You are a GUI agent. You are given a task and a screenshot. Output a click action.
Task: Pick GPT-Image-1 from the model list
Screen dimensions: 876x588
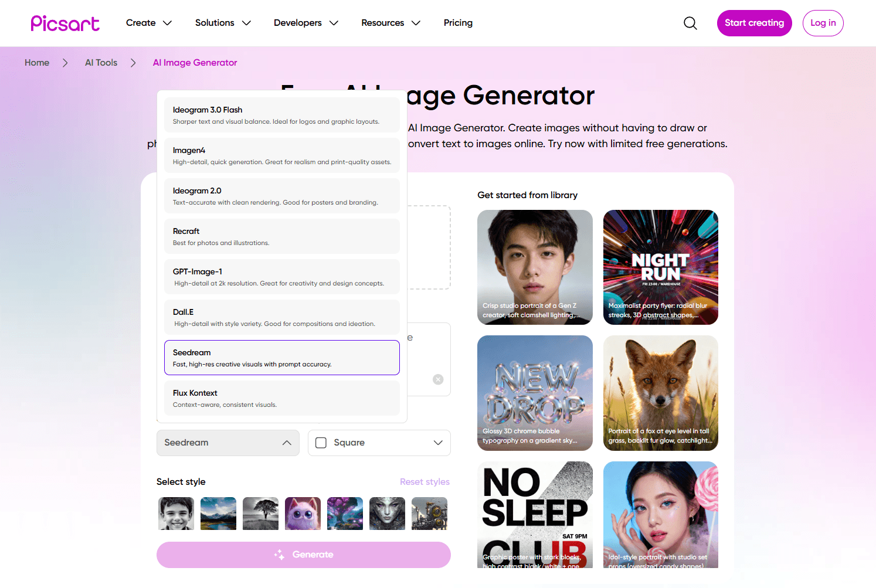[x=282, y=277]
